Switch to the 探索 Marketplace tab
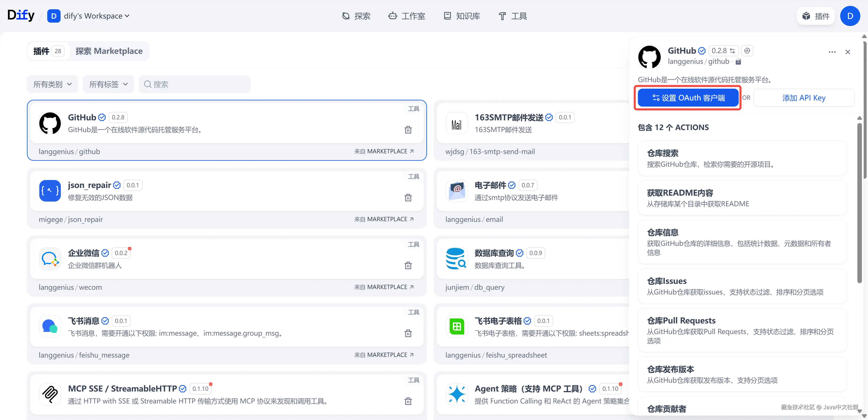Viewport: 868px width, 420px height. coord(109,51)
